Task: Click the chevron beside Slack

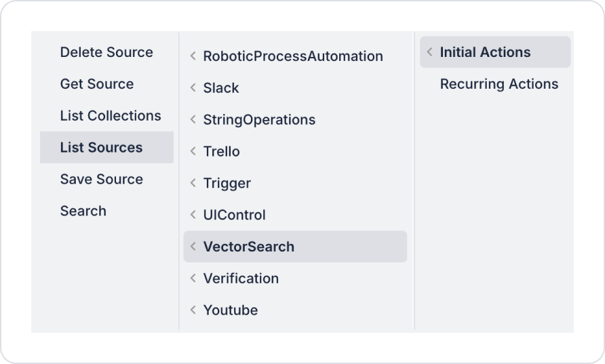Action: [x=193, y=88]
